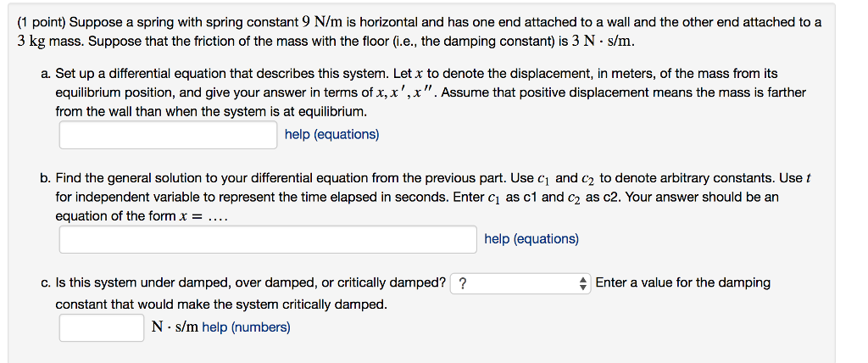Open help (equations) link for part b
The width and height of the screenshot is (868, 363).
(x=531, y=239)
